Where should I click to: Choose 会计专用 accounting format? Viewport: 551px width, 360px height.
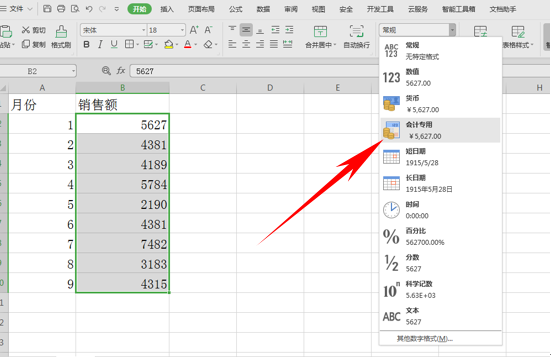[441, 130]
